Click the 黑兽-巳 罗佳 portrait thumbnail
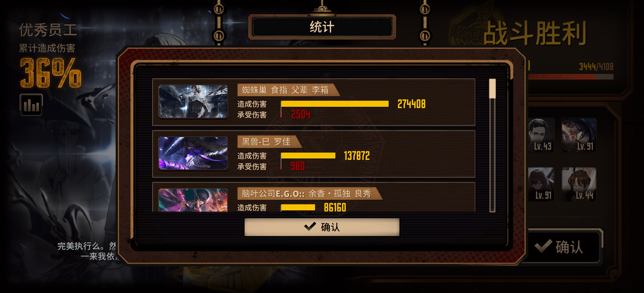The image size is (644, 293). click(x=193, y=153)
